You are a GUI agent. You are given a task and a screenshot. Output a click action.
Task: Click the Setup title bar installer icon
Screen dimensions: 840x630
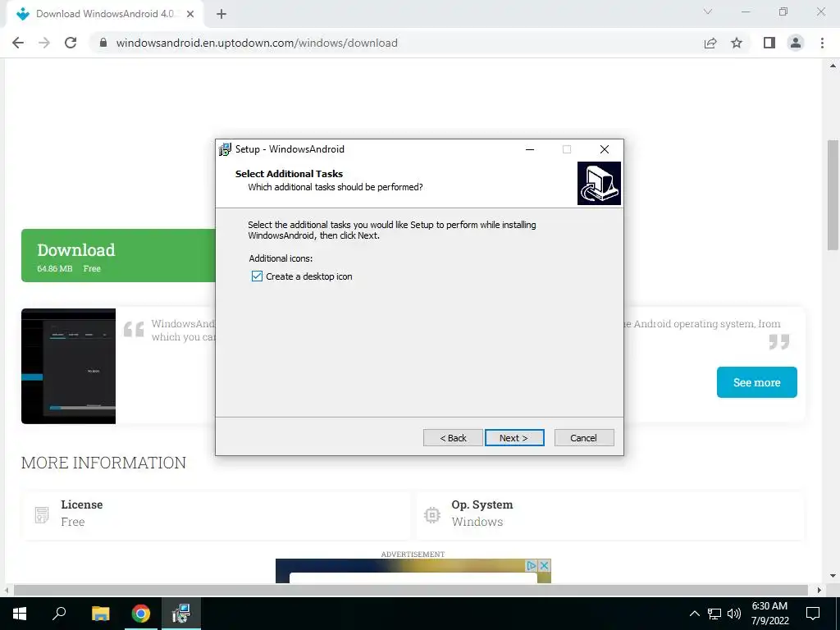[225, 149]
